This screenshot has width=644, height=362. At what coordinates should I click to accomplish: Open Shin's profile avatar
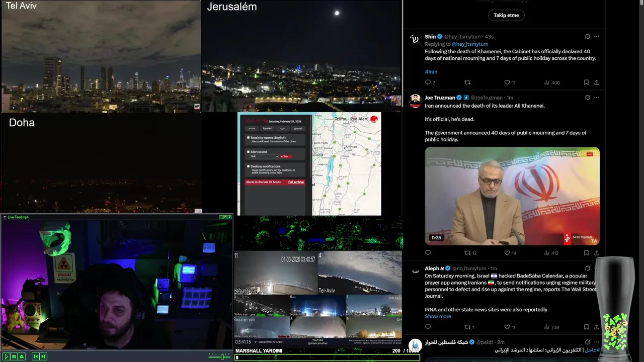[415, 39]
